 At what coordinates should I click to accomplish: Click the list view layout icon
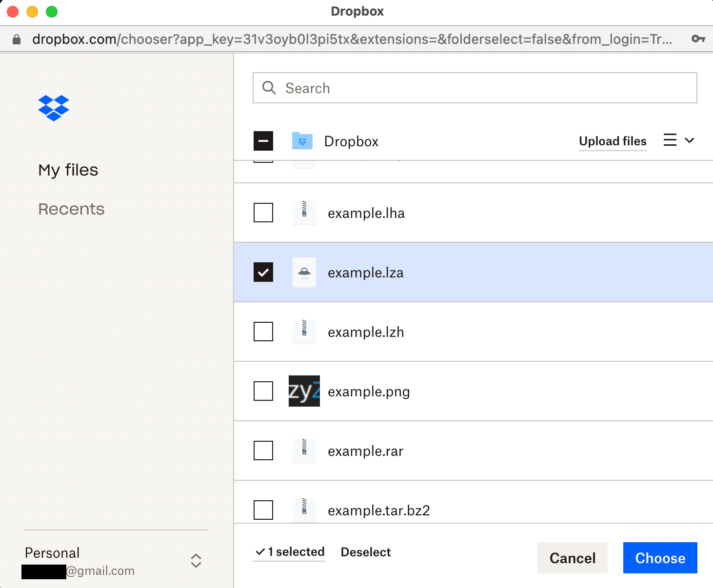point(670,140)
